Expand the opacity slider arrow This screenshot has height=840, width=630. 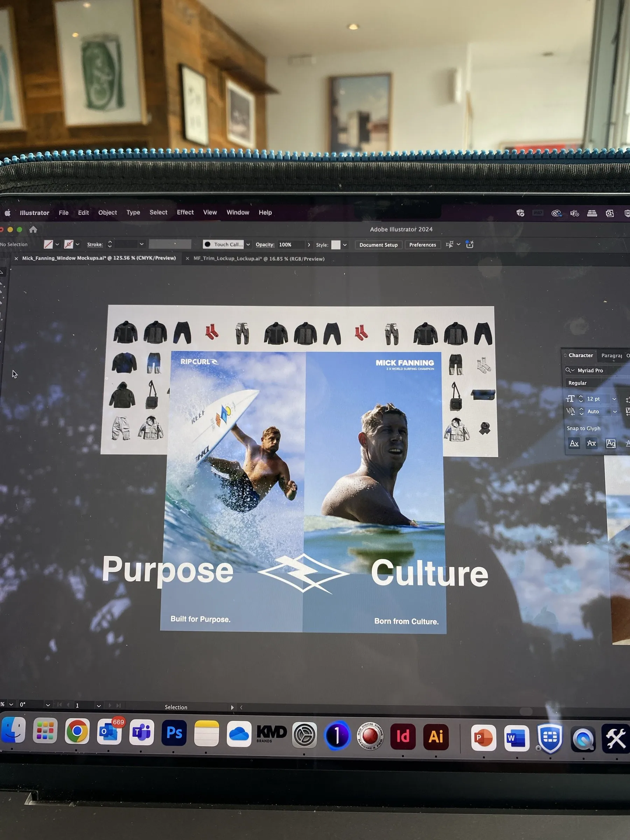(309, 245)
